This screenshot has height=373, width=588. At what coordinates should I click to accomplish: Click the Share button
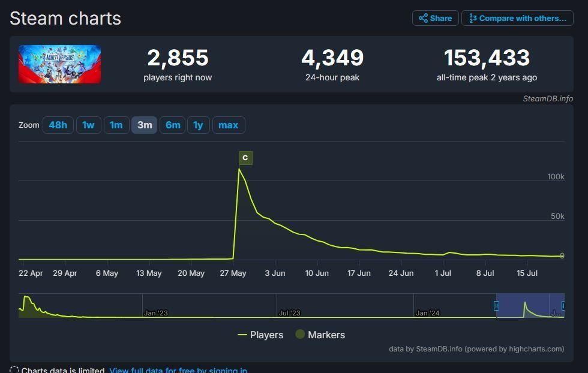tap(435, 18)
